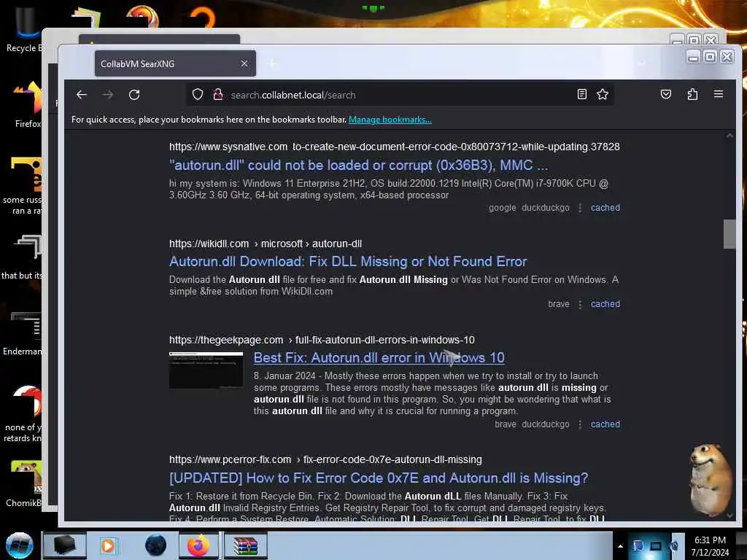The image size is (747, 560).
Task: Show hidden system tray icons
Action: click(x=620, y=546)
